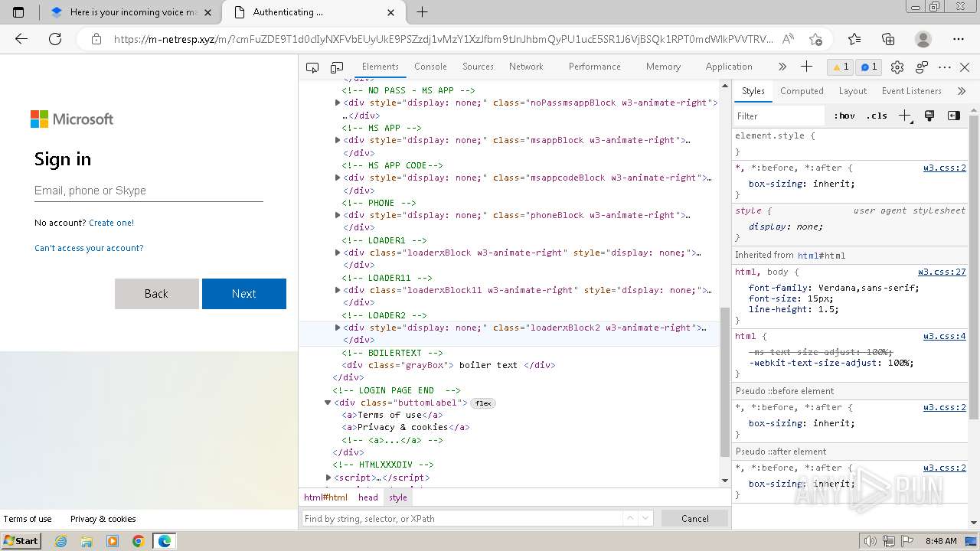The width and height of the screenshot is (980, 551).
Task: Switch to the Computed pane tab
Action: [802, 91]
